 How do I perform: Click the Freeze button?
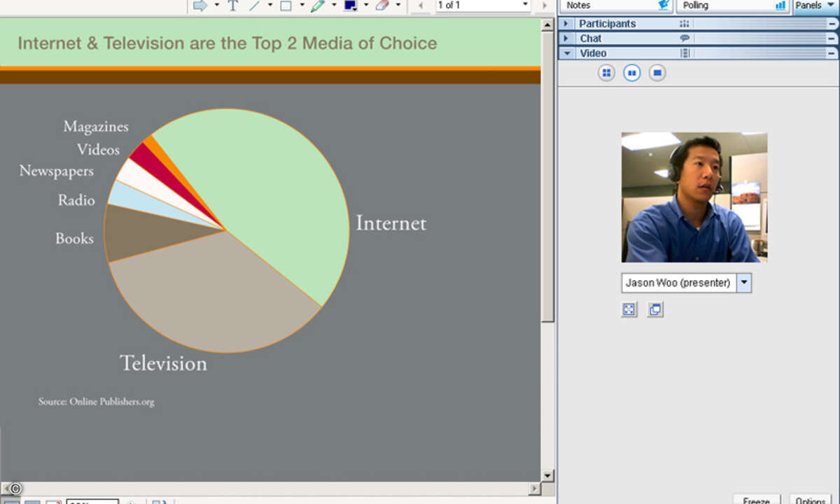[757, 500]
